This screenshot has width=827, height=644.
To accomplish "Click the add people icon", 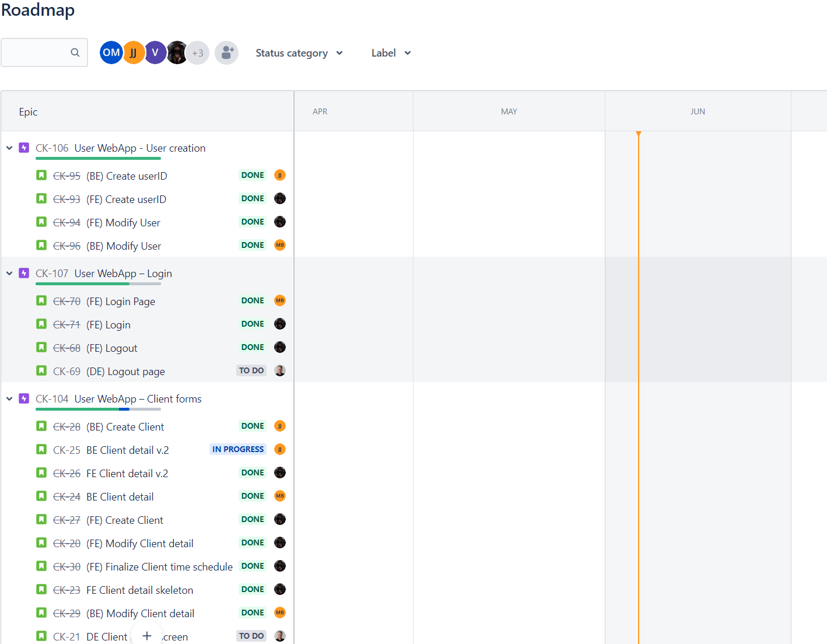I will [226, 52].
